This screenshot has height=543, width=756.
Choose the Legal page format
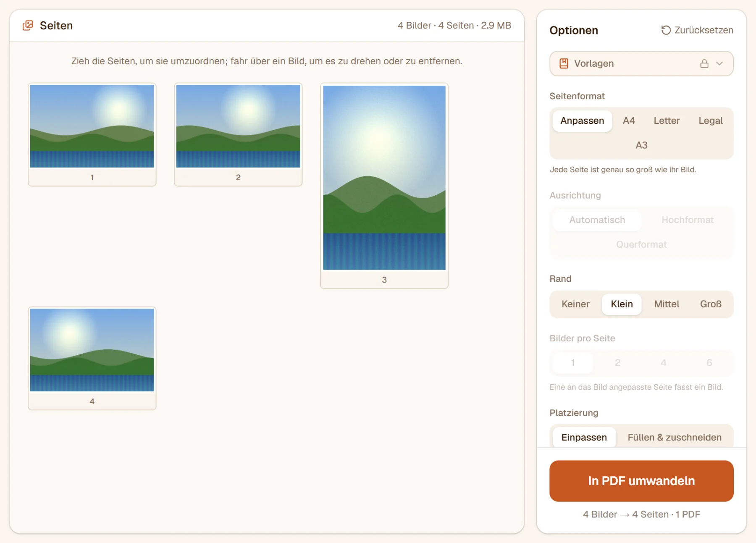pyautogui.click(x=711, y=121)
